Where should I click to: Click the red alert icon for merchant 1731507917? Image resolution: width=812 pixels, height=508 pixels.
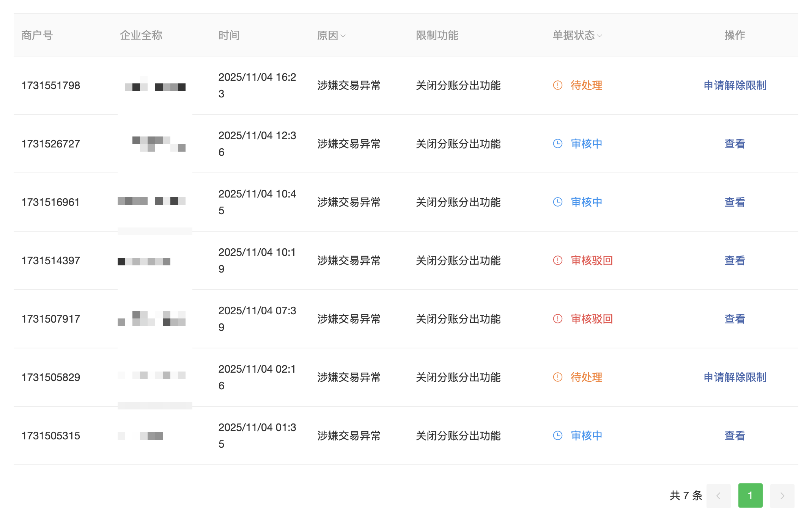(557, 319)
